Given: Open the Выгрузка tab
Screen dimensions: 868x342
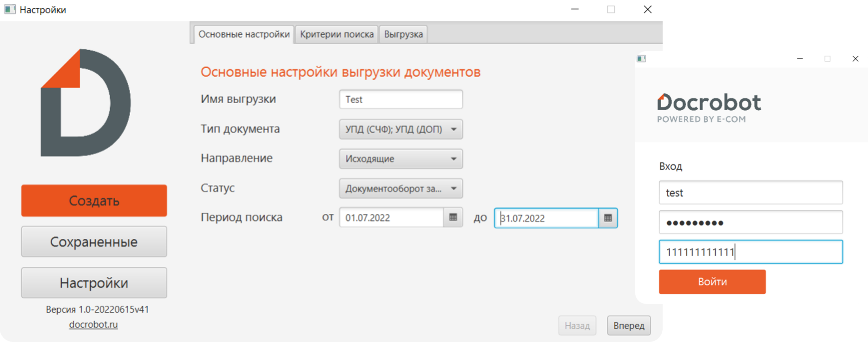Looking at the screenshot, I should click(403, 34).
